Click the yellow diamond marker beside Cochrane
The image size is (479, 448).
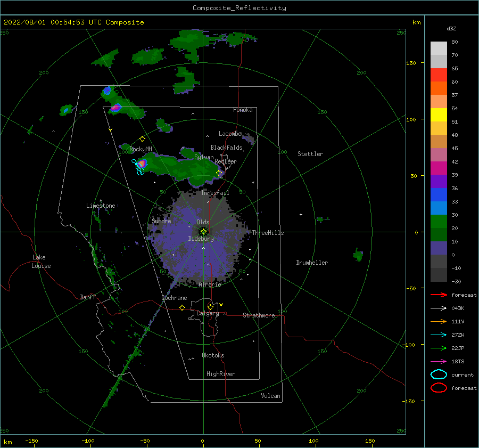coord(182,307)
